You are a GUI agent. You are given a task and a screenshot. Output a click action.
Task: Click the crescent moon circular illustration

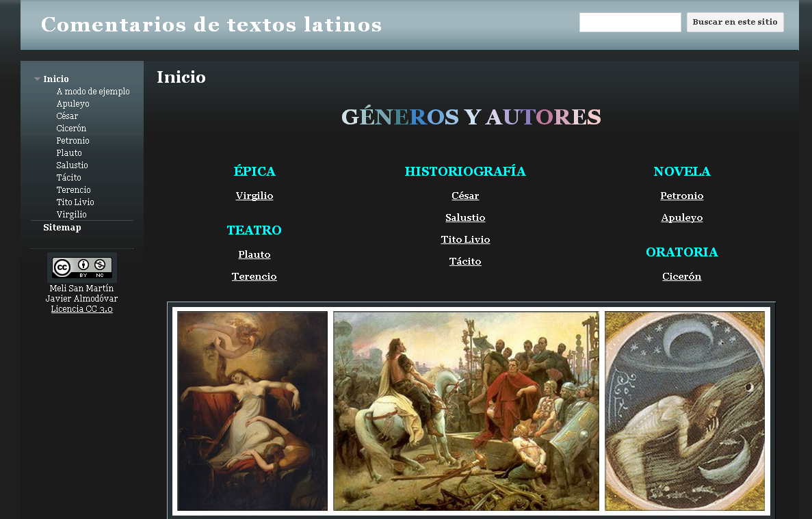point(685,411)
